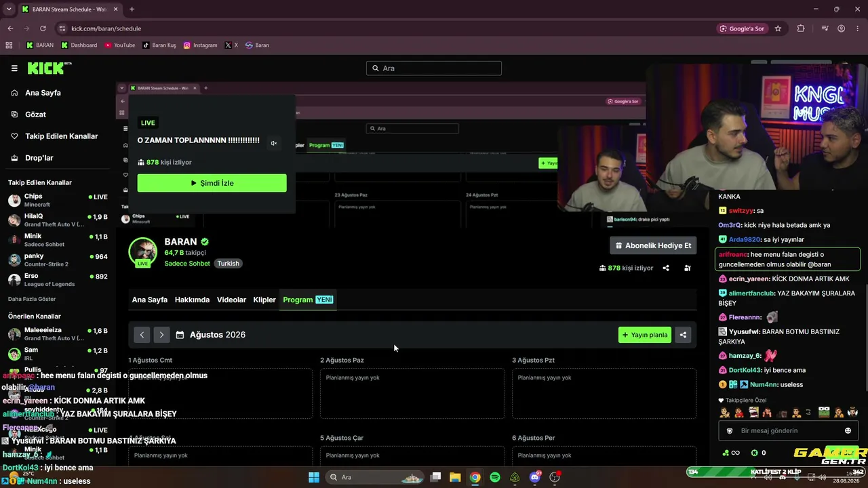Viewport: 868px width, 488px height.
Task: Open the browser extensions puzzle icon
Action: (801, 28)
